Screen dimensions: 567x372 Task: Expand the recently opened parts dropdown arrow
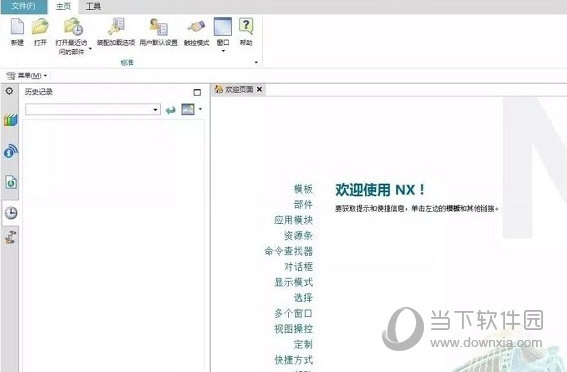point(90,48)
